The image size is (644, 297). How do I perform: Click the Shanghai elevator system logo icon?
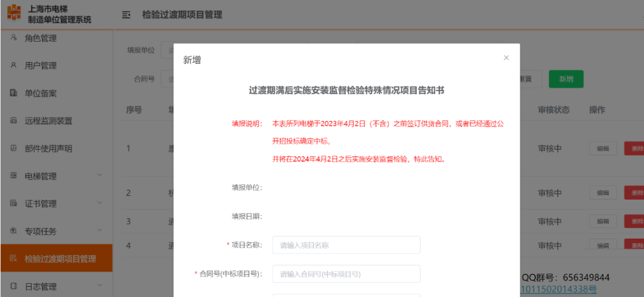pyautogui.click(x=14, y=13)
